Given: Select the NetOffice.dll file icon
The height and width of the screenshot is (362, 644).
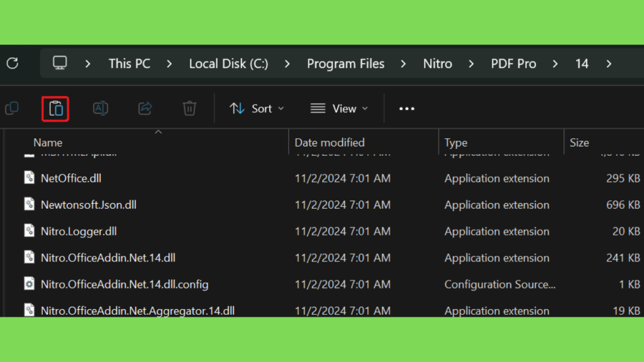Looking at the screenshot, I should (29, 178).
